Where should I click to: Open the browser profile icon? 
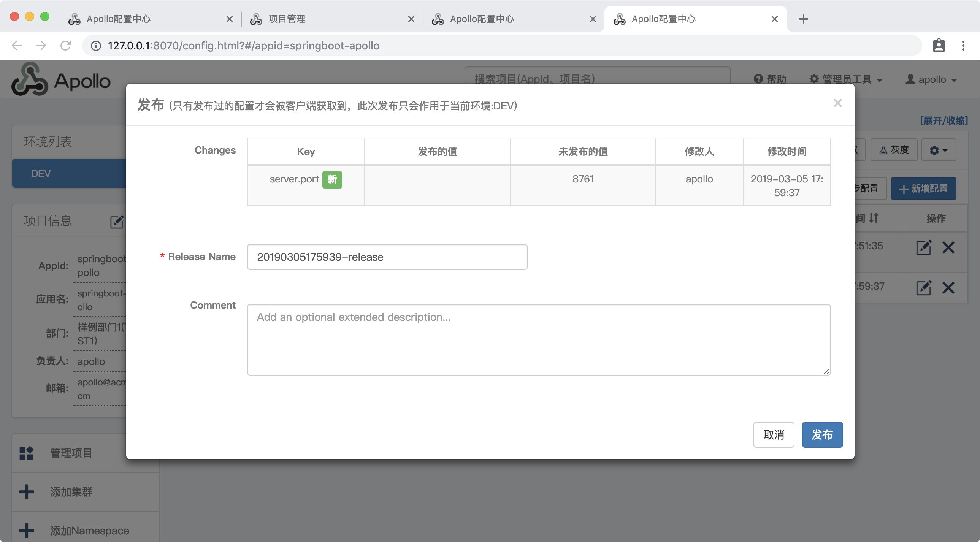coord(939,46)
